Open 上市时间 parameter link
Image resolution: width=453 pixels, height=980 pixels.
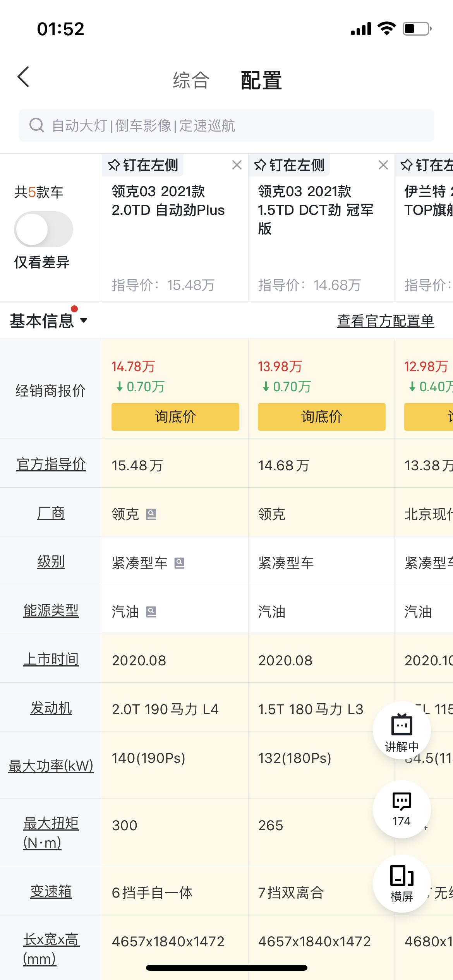[51, 659]
